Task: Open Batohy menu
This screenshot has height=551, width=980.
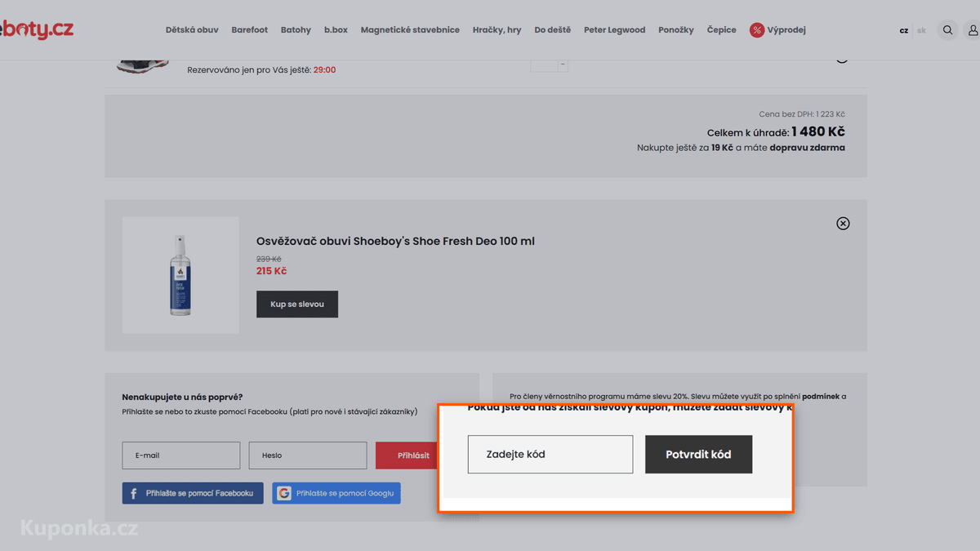Action: coord(296,30)
